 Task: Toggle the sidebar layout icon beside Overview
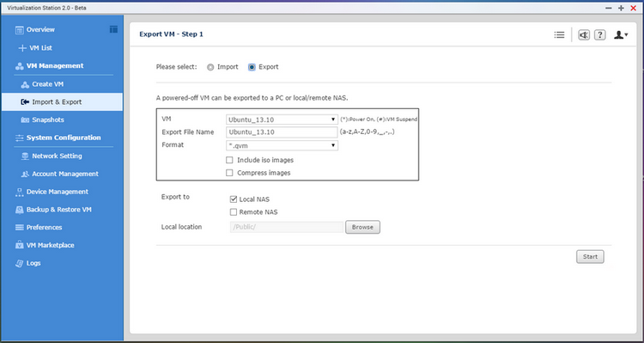(x=113, y=29)
